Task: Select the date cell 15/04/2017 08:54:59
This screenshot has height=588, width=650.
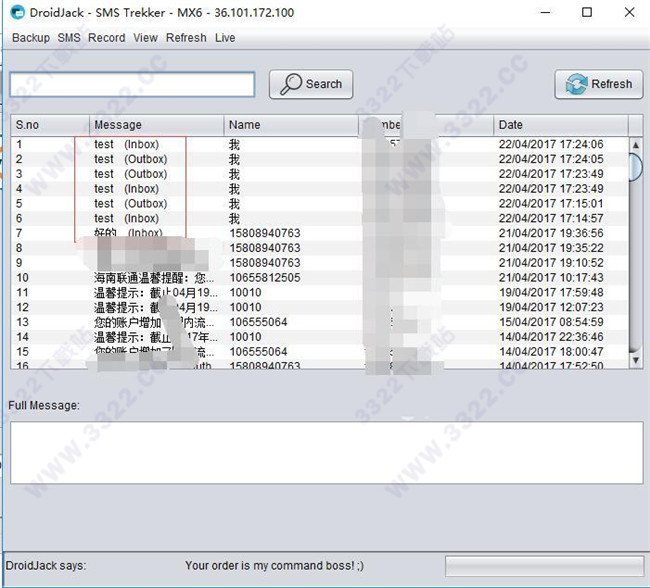Action: [x=551, y=322]
